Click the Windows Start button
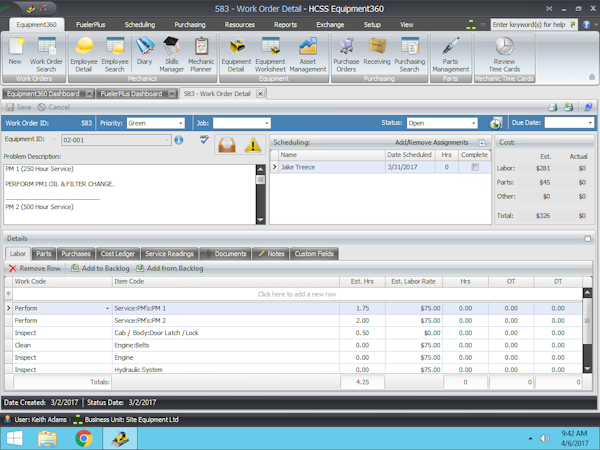Viewport: 600px width, 450px height. 15,439
